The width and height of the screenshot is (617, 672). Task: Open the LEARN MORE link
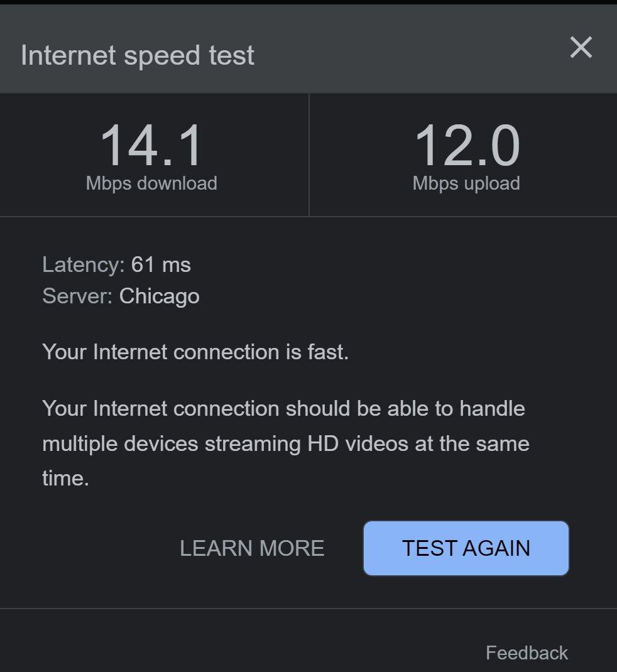(x=252, y=548)
